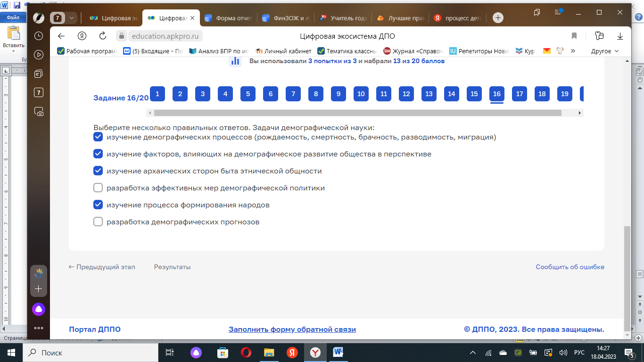Viewport: 644px width, 362px height.
Task: Go to question 10
Action: tap(361, 94)
